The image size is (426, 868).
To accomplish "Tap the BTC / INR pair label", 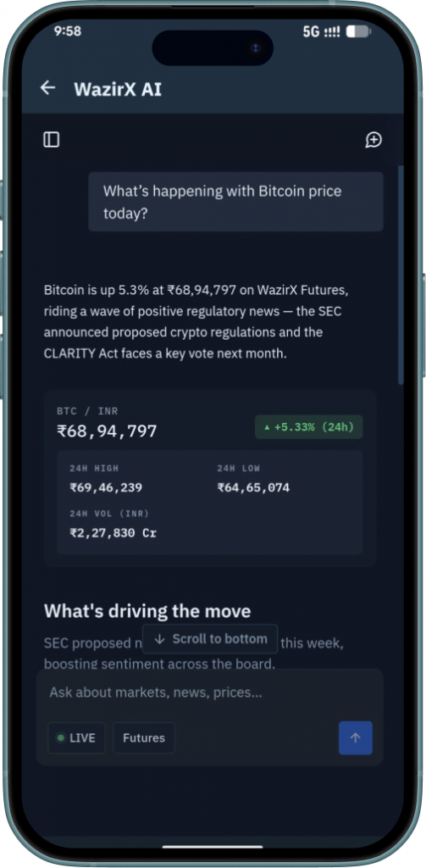I will pos(87,411).
